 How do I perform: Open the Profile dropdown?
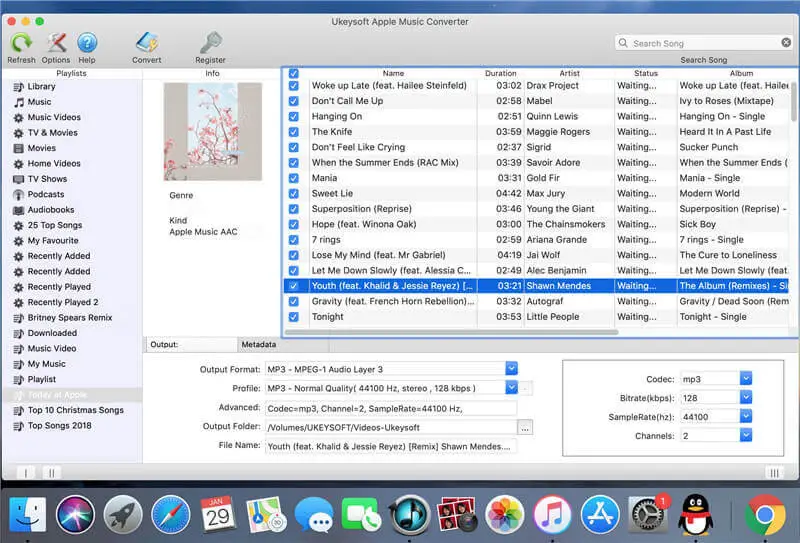tap(511, 388)
